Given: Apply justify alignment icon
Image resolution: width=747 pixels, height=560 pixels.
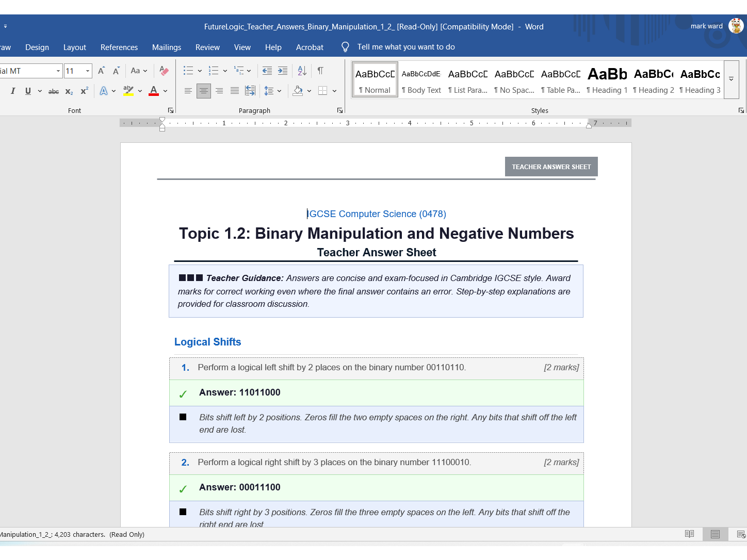Looking at the screenshot, I should point(235,91).
